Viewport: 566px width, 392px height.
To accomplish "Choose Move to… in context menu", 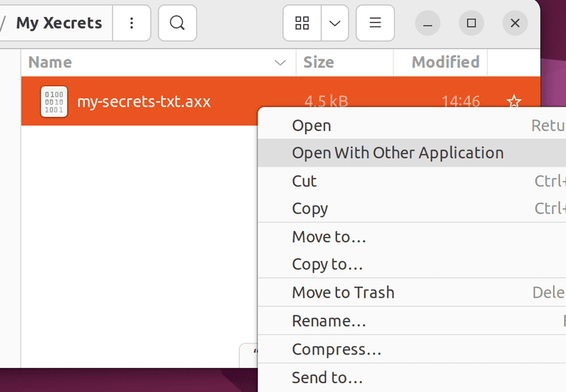I will point(412,236).
